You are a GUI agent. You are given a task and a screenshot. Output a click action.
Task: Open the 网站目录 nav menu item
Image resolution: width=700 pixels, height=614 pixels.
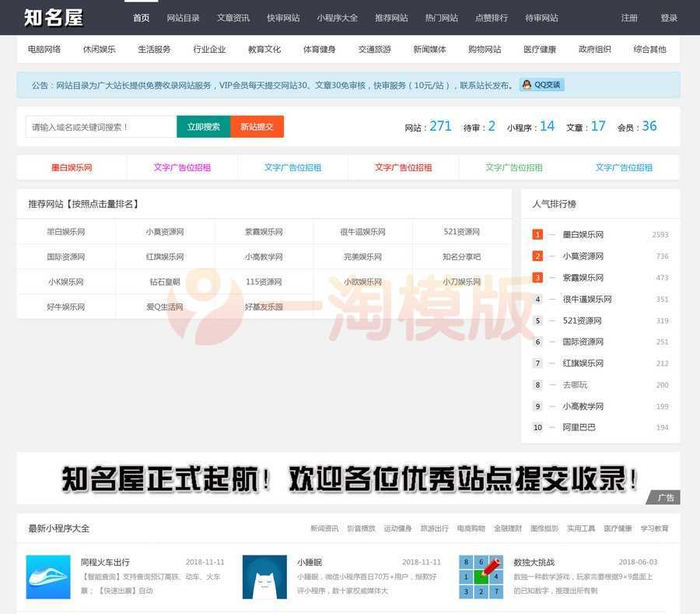[x=183, y=18]
